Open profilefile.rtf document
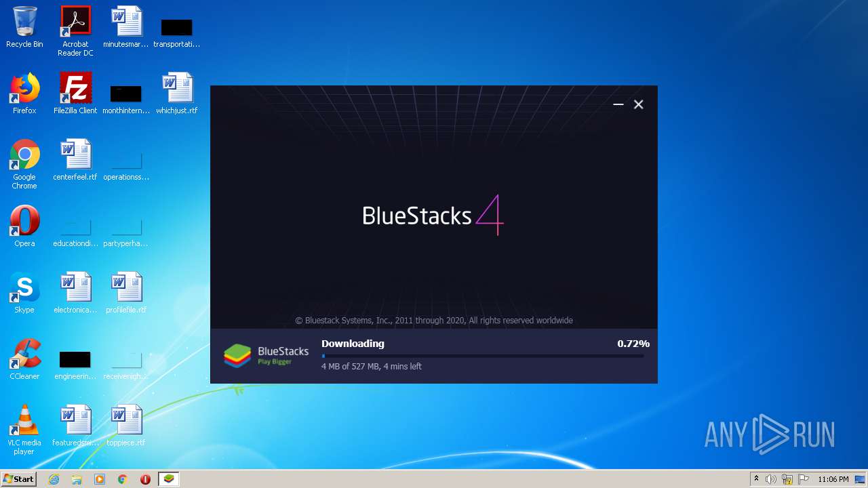 pyautogui.click(x=126, y=293)
